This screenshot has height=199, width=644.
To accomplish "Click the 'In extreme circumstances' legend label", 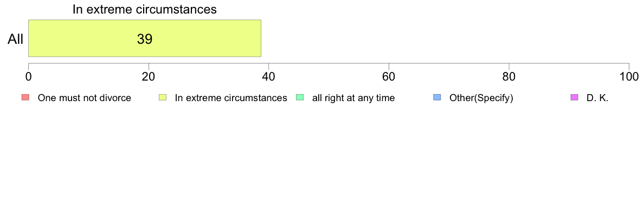I will point(231,98).
